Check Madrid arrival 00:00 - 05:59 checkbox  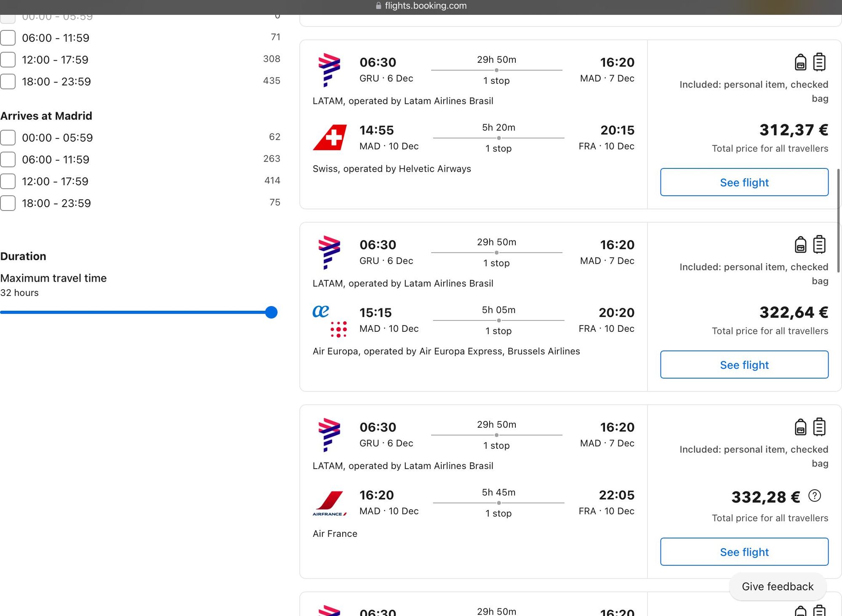8,138
